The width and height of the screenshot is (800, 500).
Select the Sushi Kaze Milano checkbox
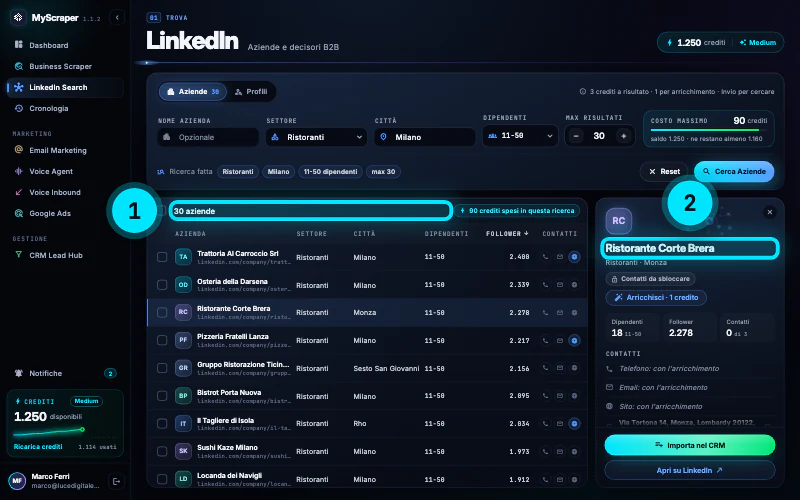pyautogui.click(x=162, y=451)
